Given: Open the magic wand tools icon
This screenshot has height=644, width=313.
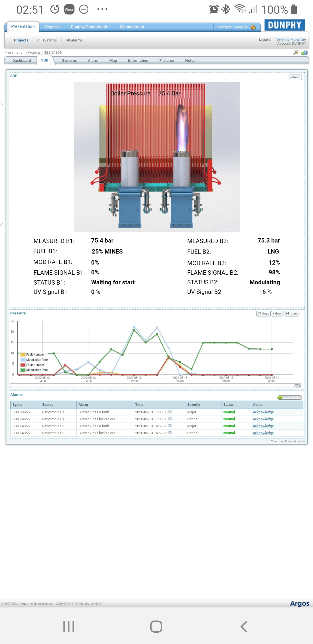Looking at the screenshot, I should coord(296,53).
